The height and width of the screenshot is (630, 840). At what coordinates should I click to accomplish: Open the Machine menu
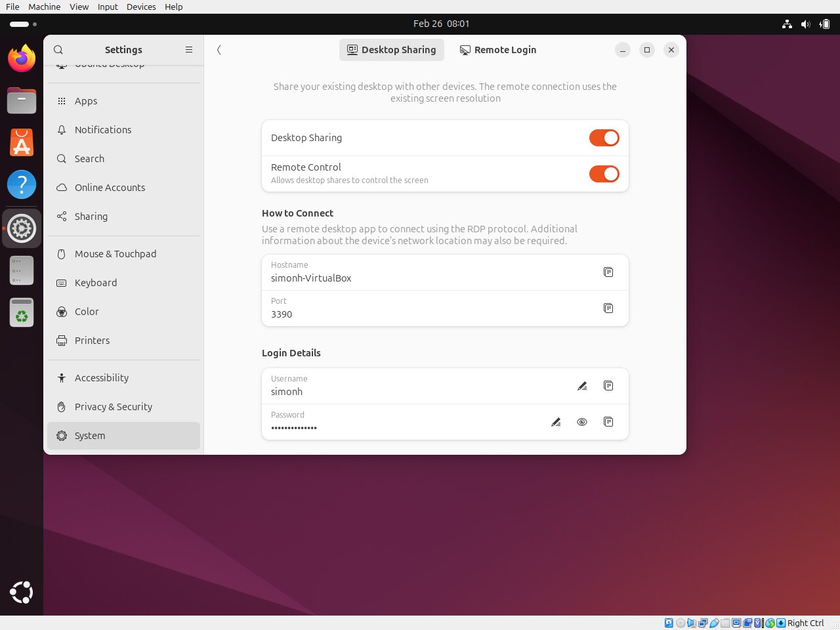[45, 7]
